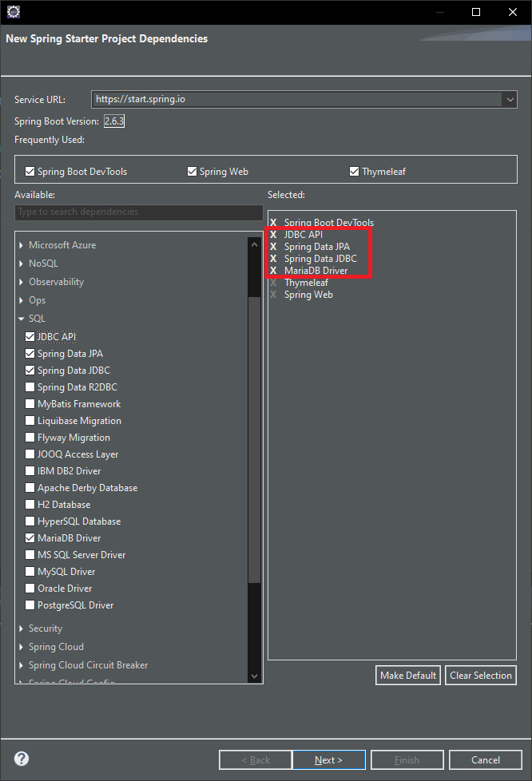Check the Liquibase Migration checkbox
The width and height of the screenshot is (532, 781).
click(x=30, y=421)
